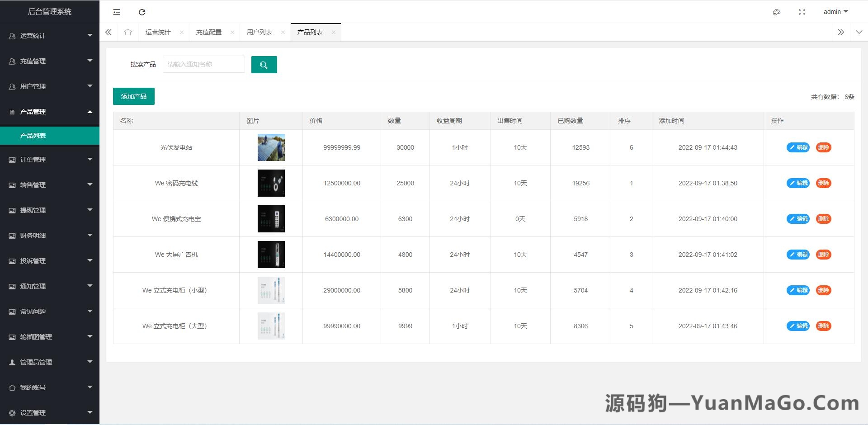Viewport: 868px width, 425px height.
Task: Delete the We 大屏广告机 product
Action: point(823,255)
